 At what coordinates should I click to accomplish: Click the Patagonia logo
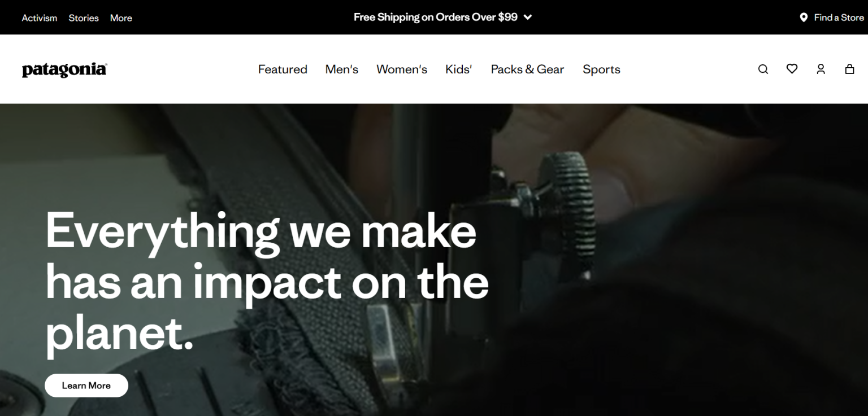click(64, 69)
